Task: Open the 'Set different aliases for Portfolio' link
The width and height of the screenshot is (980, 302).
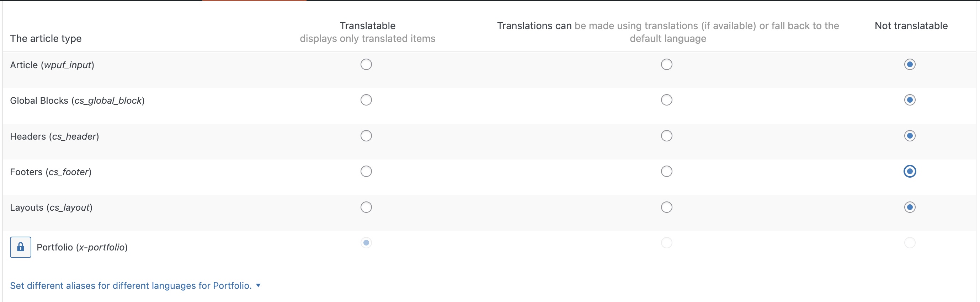Action: tap(131, 285)
